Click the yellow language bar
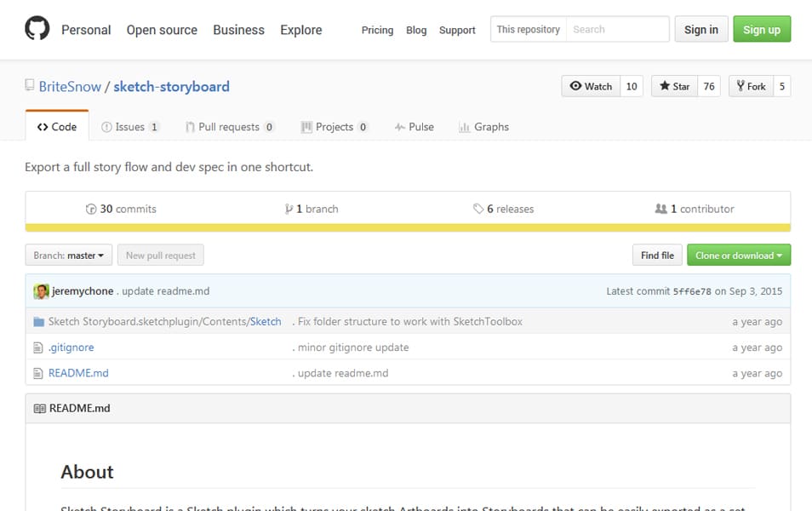The image size is (812, 511). [408, 228]
